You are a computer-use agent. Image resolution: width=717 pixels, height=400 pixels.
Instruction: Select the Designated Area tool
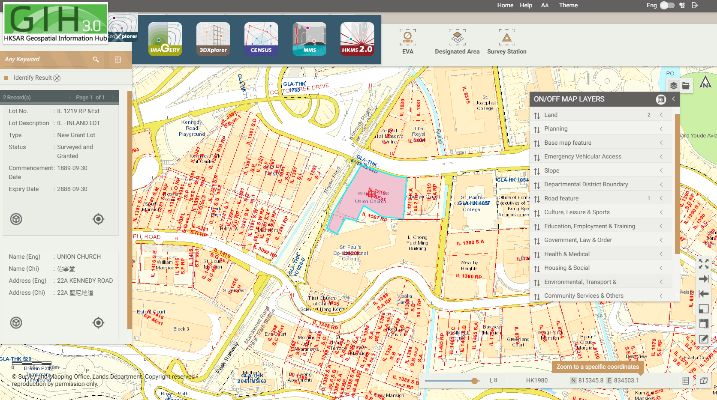[457, 42]
